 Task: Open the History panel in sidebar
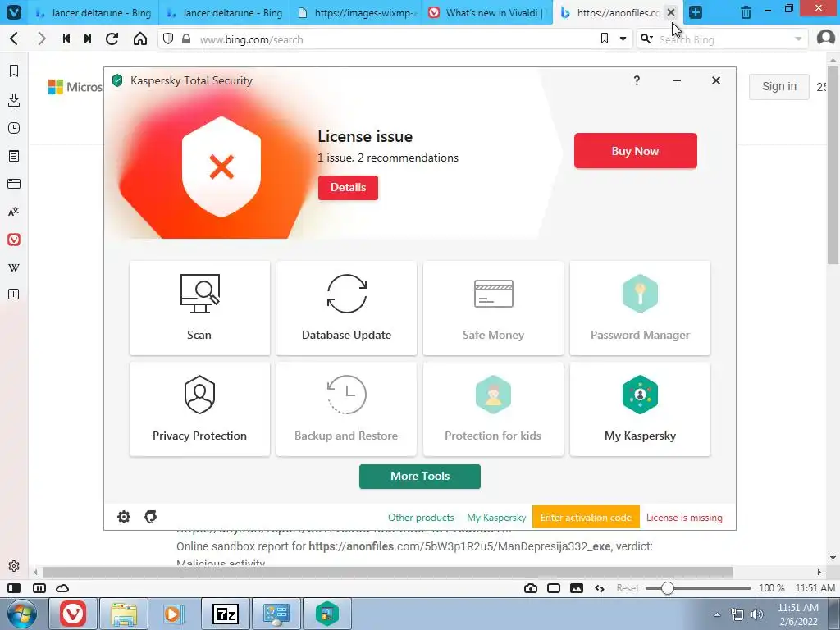click(x=14, y=128)
